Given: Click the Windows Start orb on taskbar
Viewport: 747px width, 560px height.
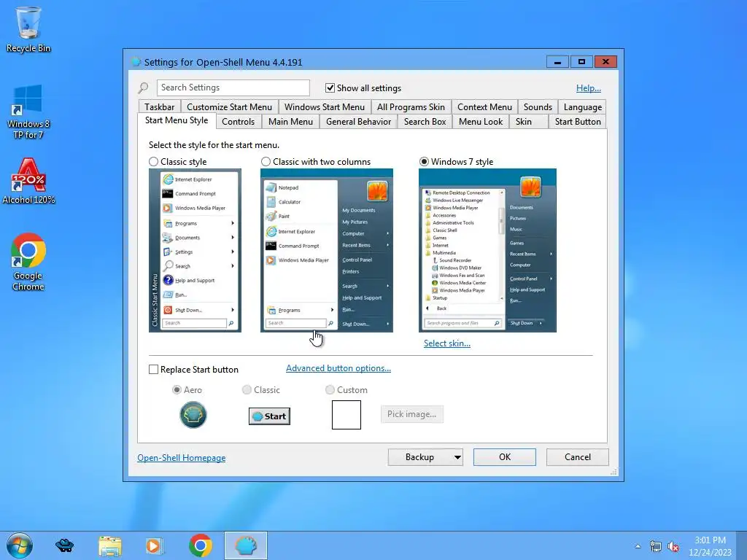Looking at the screenshot, I should point(20,545).
